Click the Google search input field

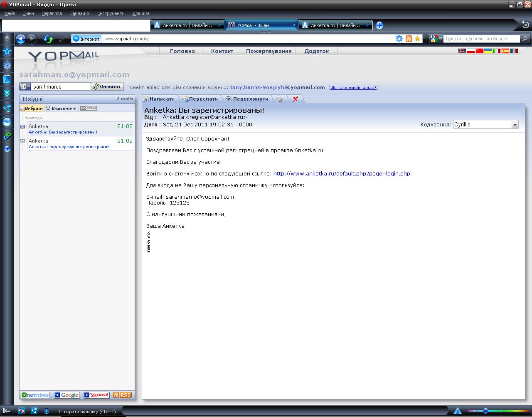(x=481, y=39)
